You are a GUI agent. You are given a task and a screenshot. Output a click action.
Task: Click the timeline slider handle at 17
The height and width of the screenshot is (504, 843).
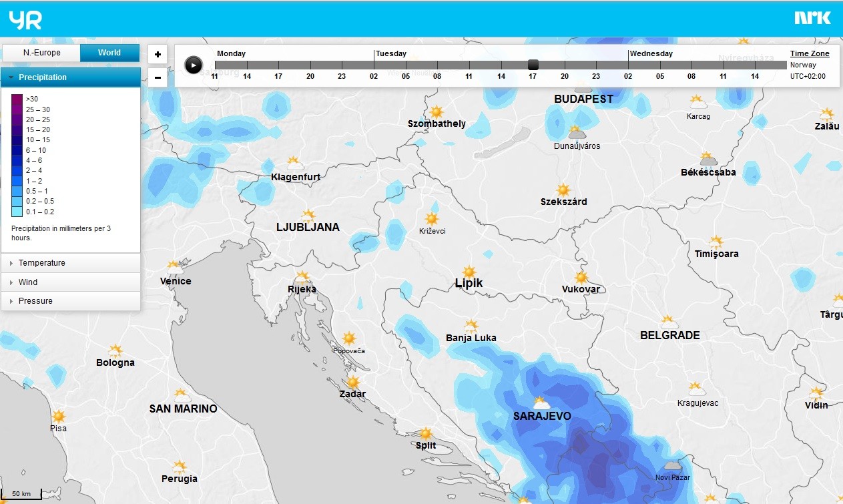[x=533, y=65]
